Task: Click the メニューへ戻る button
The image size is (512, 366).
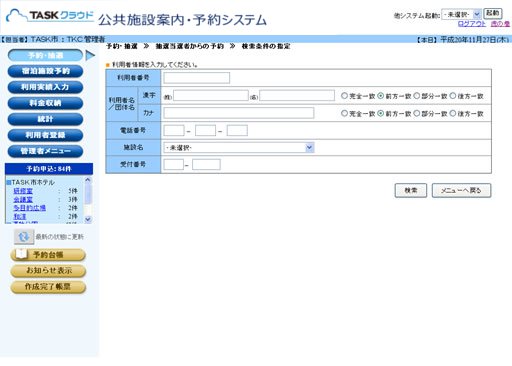Action: tap(461, 190)
